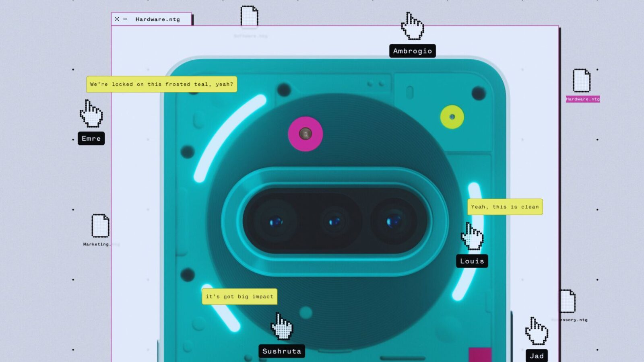The height and width of the screenshot is (362, 644).
Task: Select the "it's got big impact" comment
Action: point(240,296)
